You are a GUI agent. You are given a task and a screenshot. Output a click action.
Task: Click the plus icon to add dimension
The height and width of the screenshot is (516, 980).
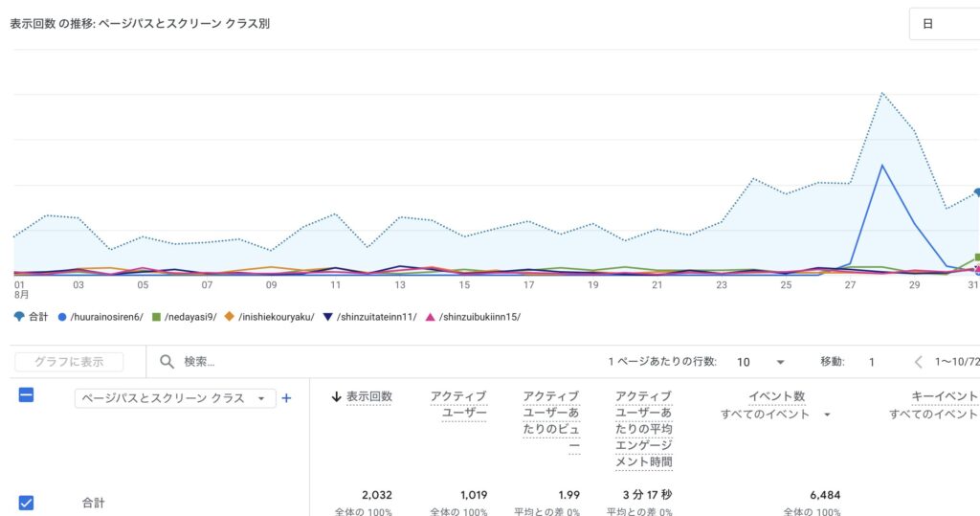point(286,398)
